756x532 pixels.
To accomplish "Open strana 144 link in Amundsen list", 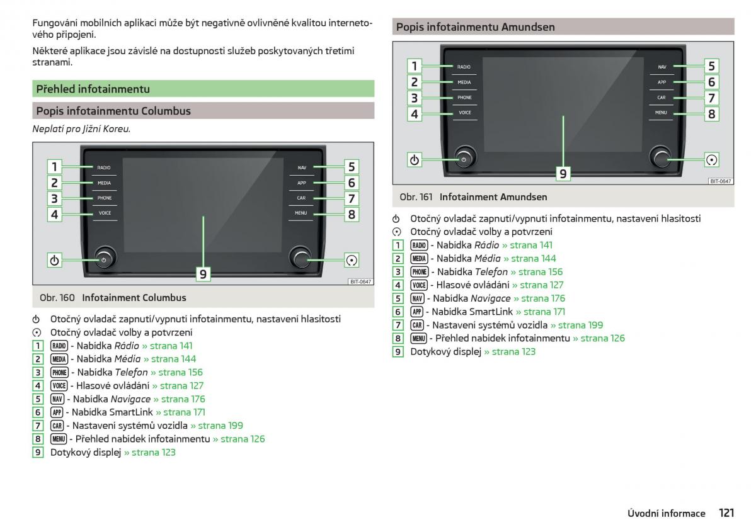I will click(x=530, y=258).
